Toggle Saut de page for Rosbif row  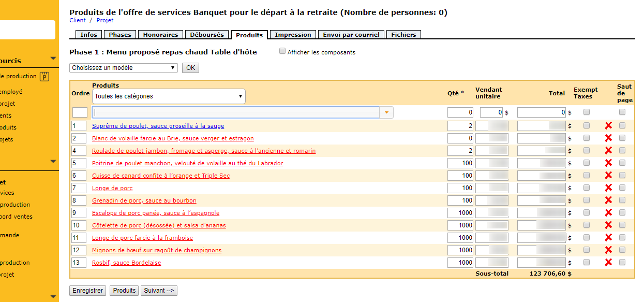622,263
